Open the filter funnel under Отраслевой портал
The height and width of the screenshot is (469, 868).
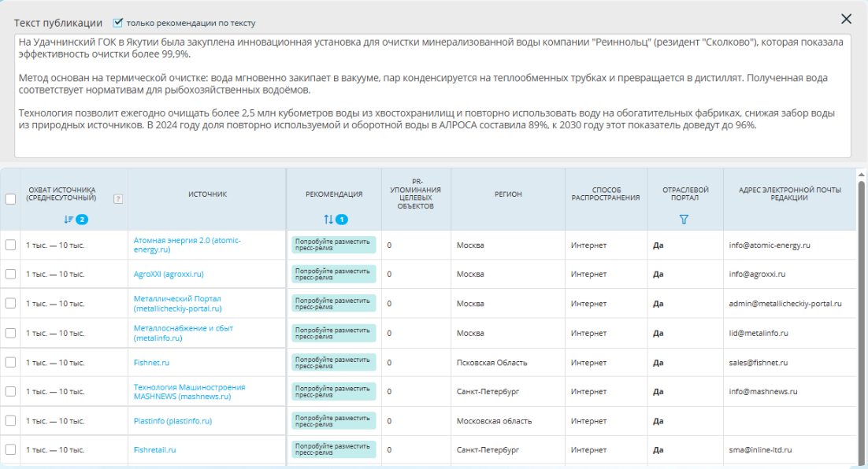(684, 220)
